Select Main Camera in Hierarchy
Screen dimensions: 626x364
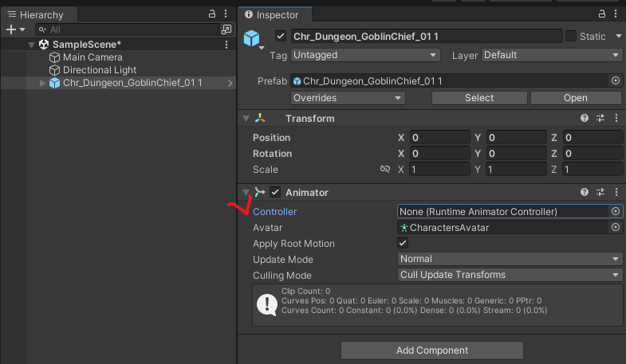click(93, 57)
